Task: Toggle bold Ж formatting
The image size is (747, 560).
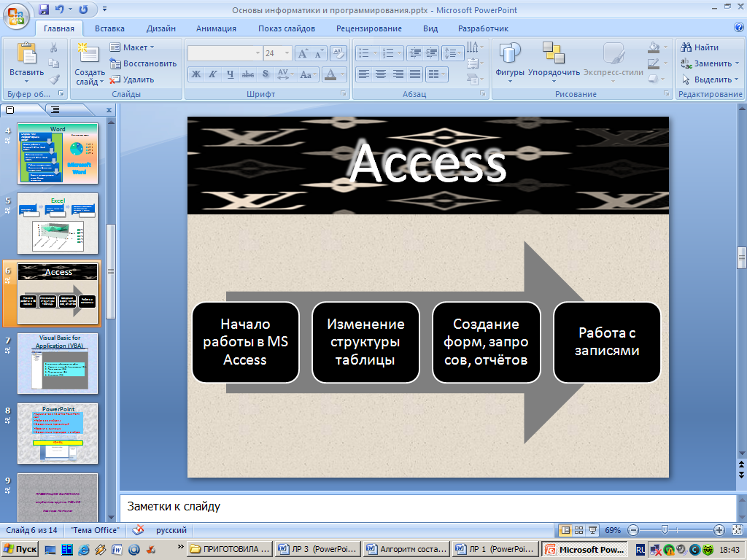Action: coord(196,74)
